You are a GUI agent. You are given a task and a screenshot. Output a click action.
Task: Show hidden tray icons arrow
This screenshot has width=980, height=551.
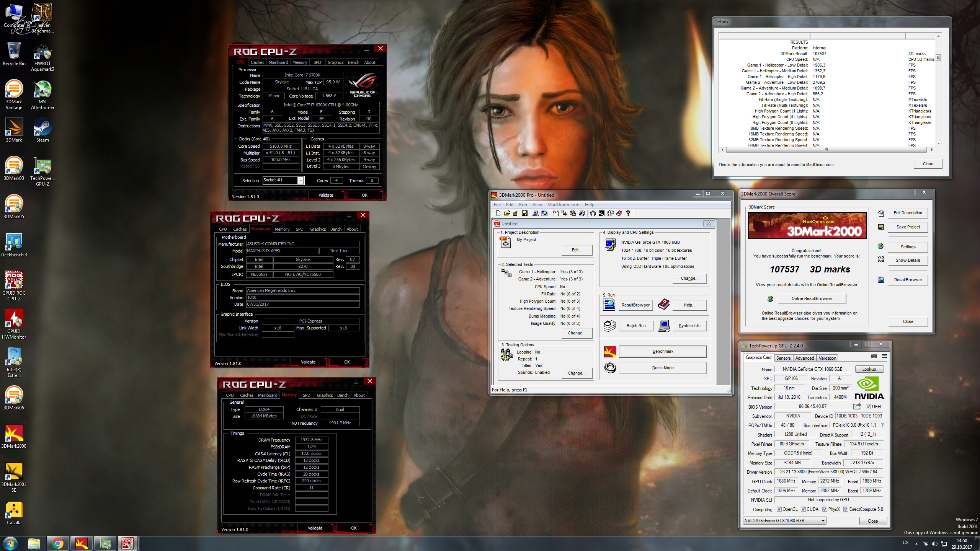click(916, 543)
